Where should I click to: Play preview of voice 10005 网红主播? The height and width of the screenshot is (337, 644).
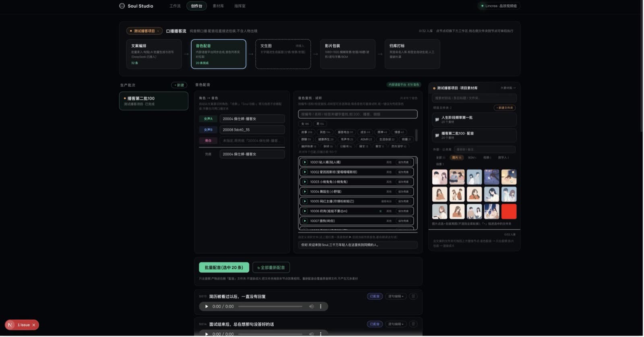(x=305, y=201)
